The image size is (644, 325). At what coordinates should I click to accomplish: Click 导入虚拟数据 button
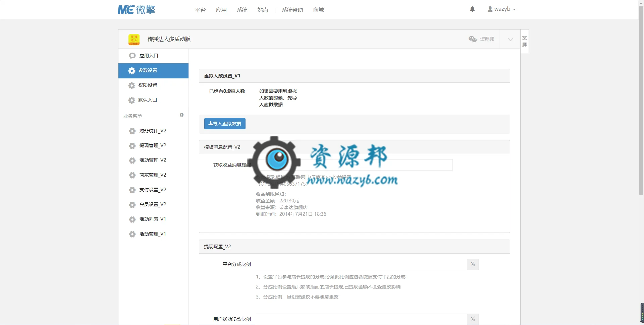point(225,124)
